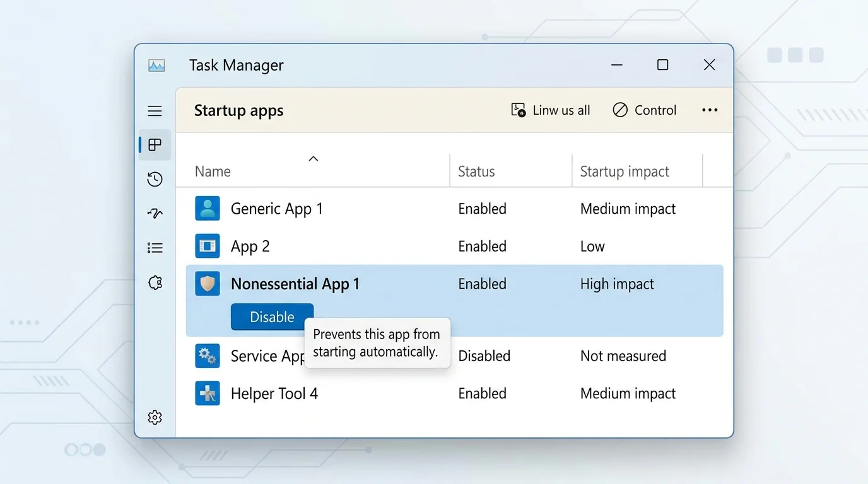868x484 pixels.
Task: Close the Task Manager window
Action: pos(709,65)
